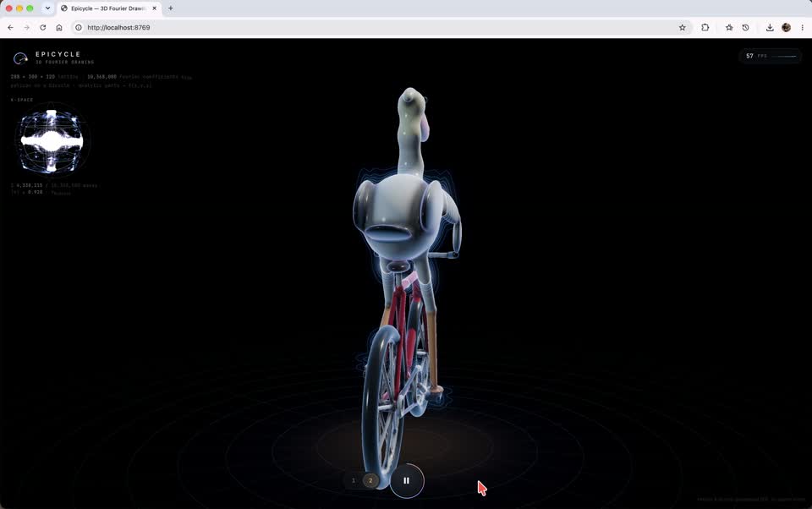This screenshot has height=509, width=812.
Task: Click the 57 FPS counter badge
Action: [771, 56]
